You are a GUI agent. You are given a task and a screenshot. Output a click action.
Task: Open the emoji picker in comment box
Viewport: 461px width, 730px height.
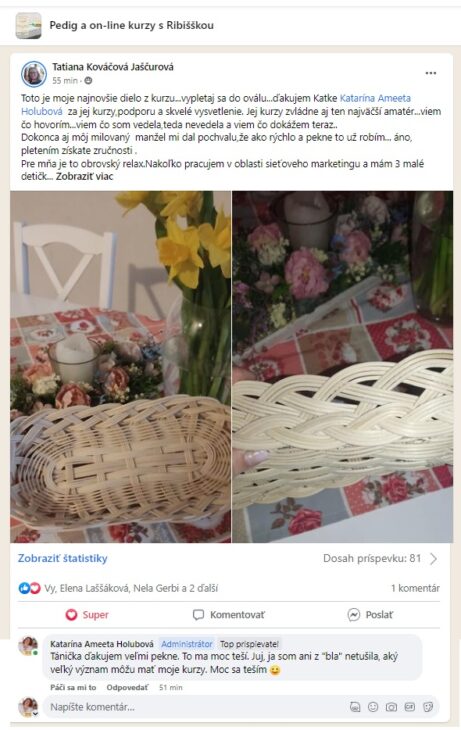[373, 707]
